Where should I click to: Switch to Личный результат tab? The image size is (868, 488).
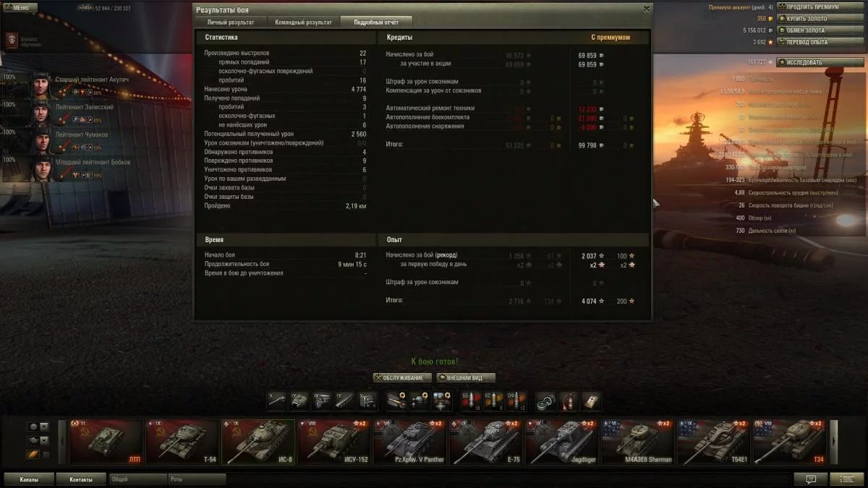[x=231, y=22]
